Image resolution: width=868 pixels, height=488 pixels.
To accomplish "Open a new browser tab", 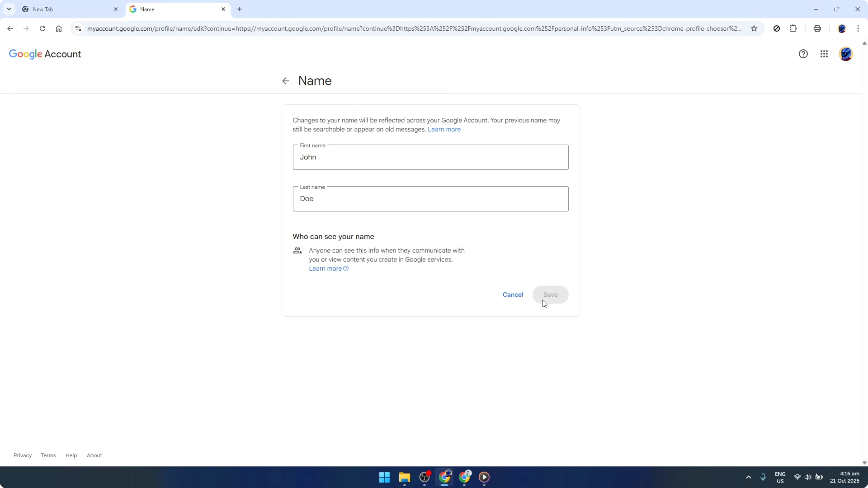I will [x=240, y=9].
